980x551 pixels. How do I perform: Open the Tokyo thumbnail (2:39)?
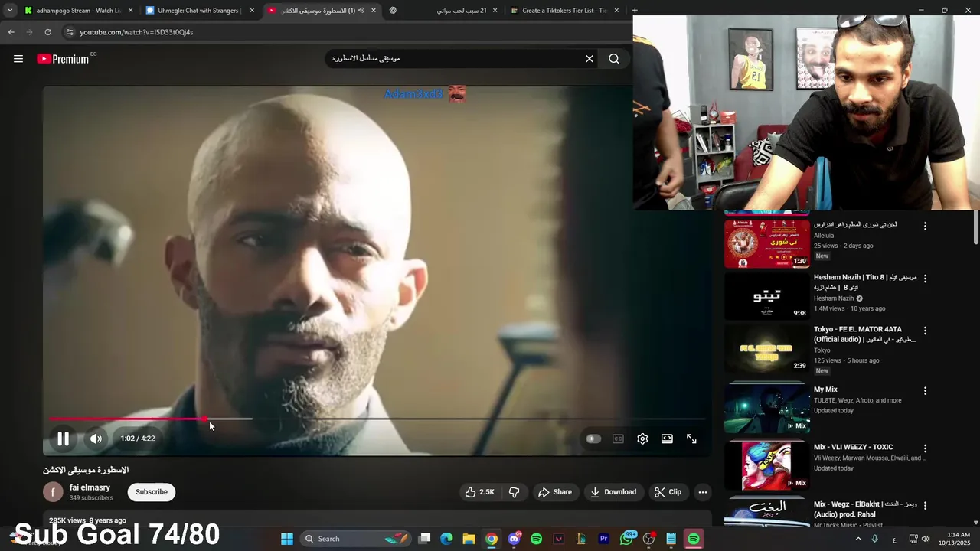click(766, 347)
